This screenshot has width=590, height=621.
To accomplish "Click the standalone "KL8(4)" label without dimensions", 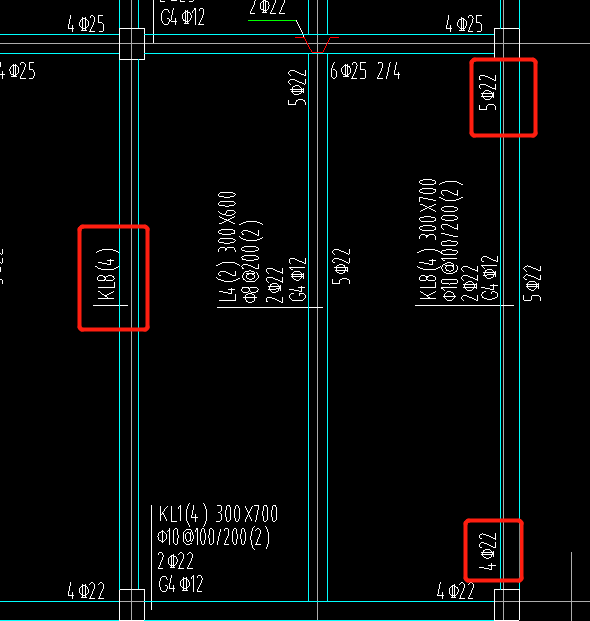I will [x=108, y=274].
